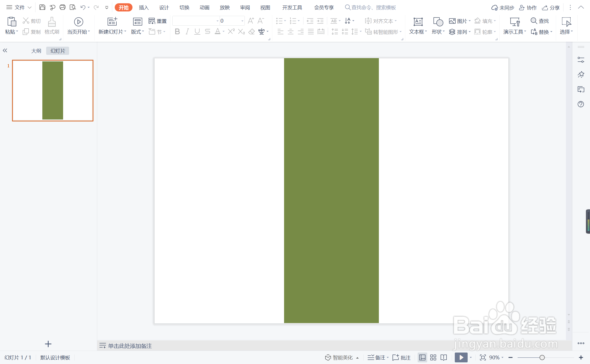Click the Comments (批注) button
This screenshot has height=364, width=590.
(402, 357)
